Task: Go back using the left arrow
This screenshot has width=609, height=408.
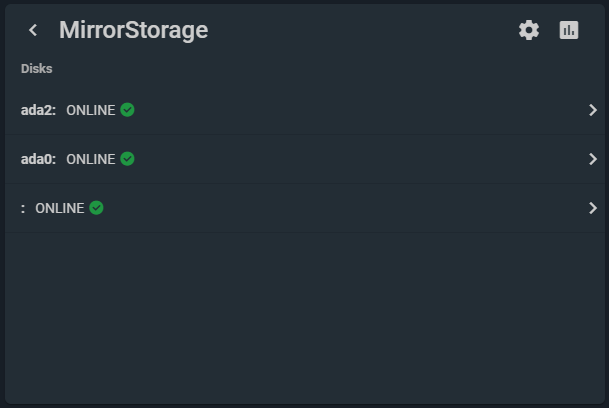Action: [x=33, y=30]
